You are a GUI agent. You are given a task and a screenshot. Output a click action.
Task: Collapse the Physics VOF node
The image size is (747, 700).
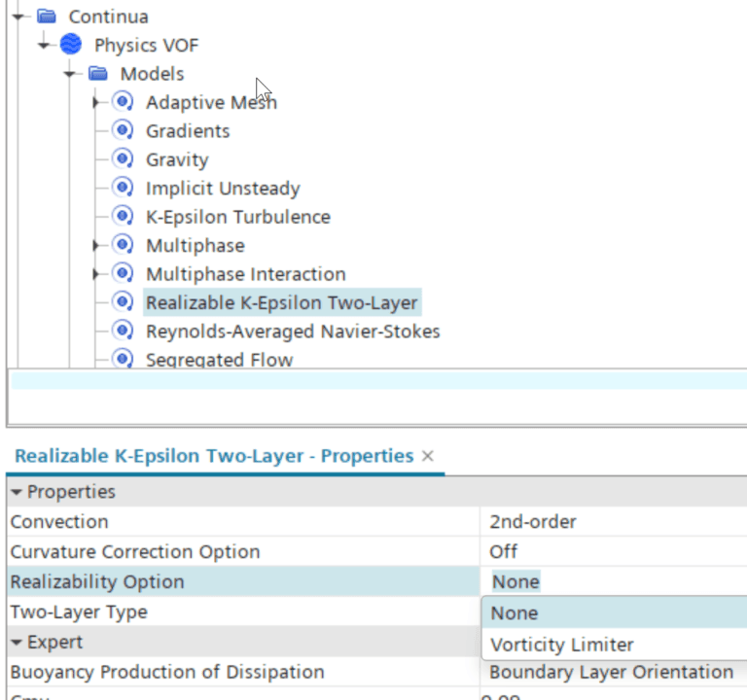click(x=44, y=46)
